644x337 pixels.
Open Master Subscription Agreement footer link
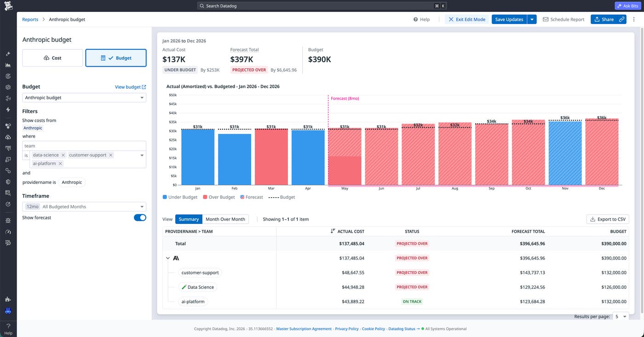click(304, 329)
